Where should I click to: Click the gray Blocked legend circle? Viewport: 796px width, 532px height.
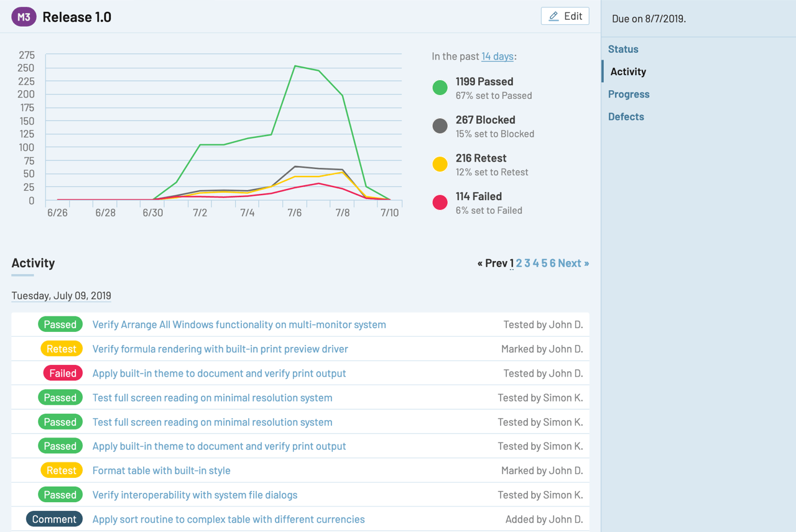click(440, 126)
